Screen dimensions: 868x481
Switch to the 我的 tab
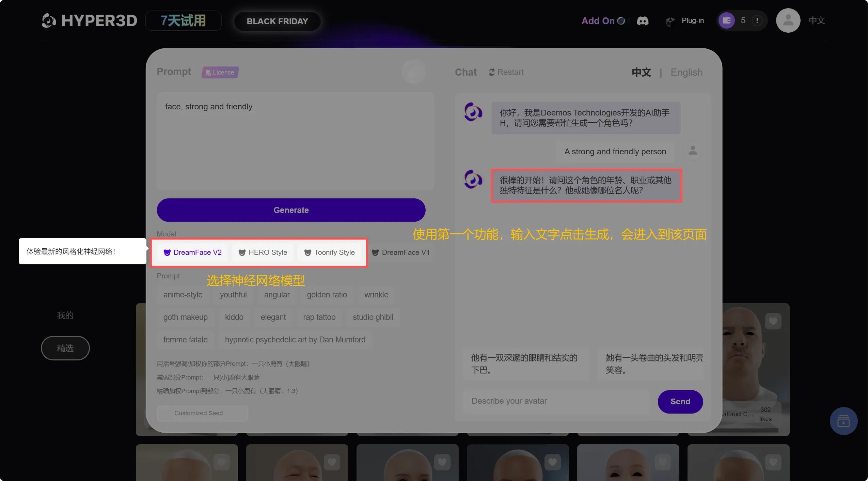pyautogui.click(x=65, y=315)
